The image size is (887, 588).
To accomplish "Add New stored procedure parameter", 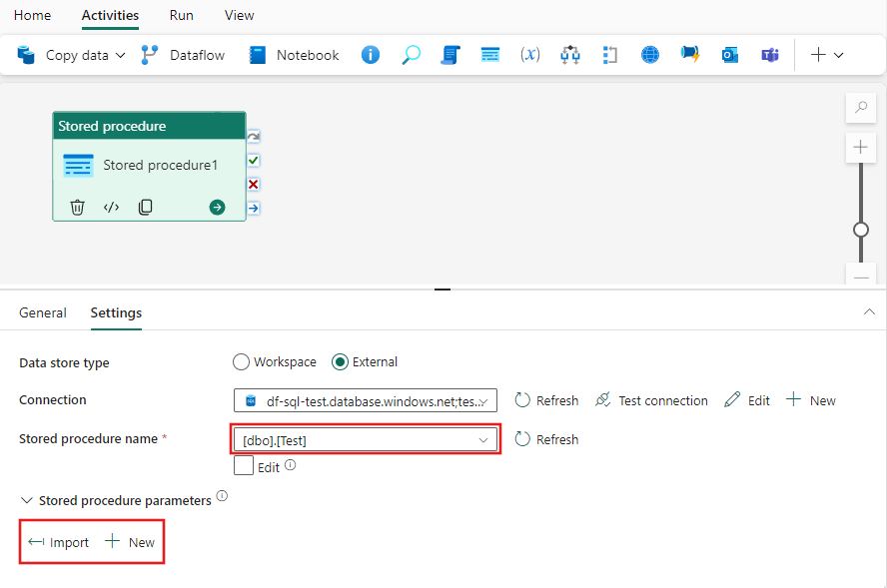I will pyautogui.click(x=130, y=542).
